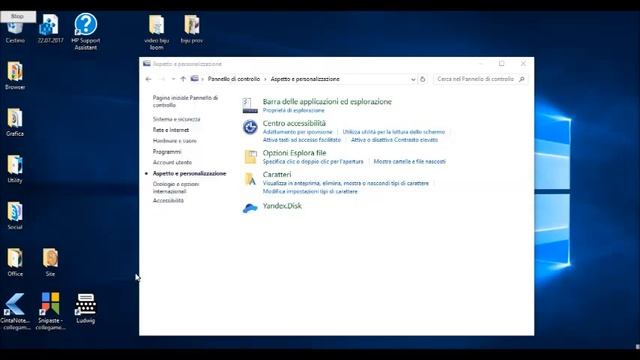Open Orologio e opzioni internazionali
This screenshot has height=360, width=640.
pos(176,188)
